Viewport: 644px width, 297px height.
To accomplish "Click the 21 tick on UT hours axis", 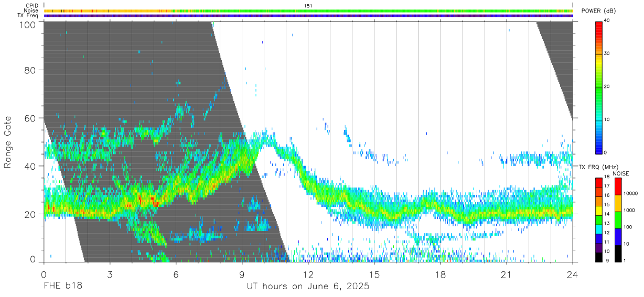I will 507,275.
